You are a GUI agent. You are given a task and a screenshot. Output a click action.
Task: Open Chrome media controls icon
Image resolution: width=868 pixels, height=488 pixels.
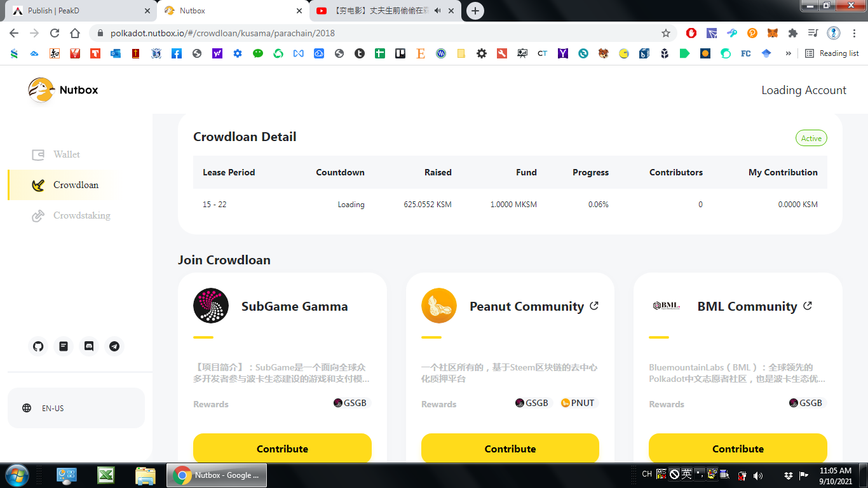tap(813, 33)
